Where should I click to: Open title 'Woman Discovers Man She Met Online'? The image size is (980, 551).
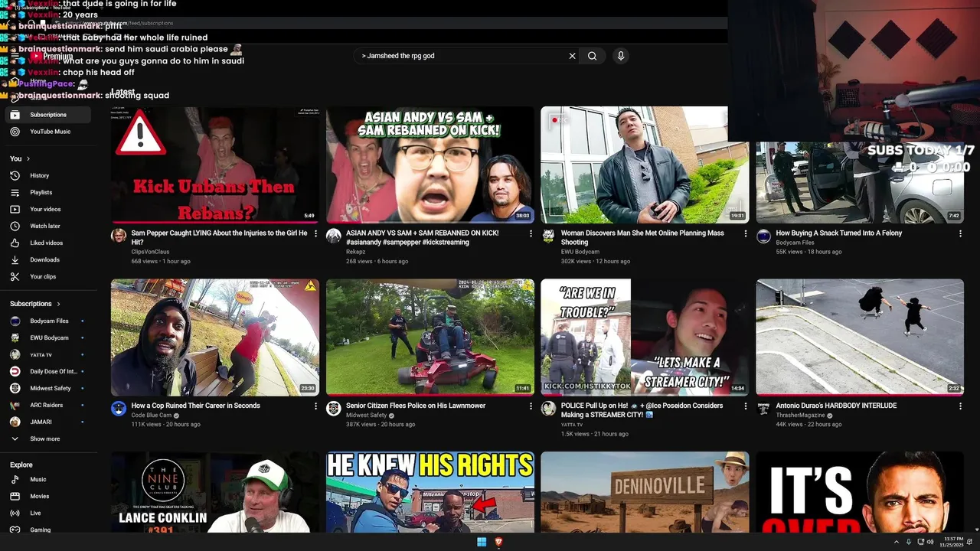pos(642,237)
